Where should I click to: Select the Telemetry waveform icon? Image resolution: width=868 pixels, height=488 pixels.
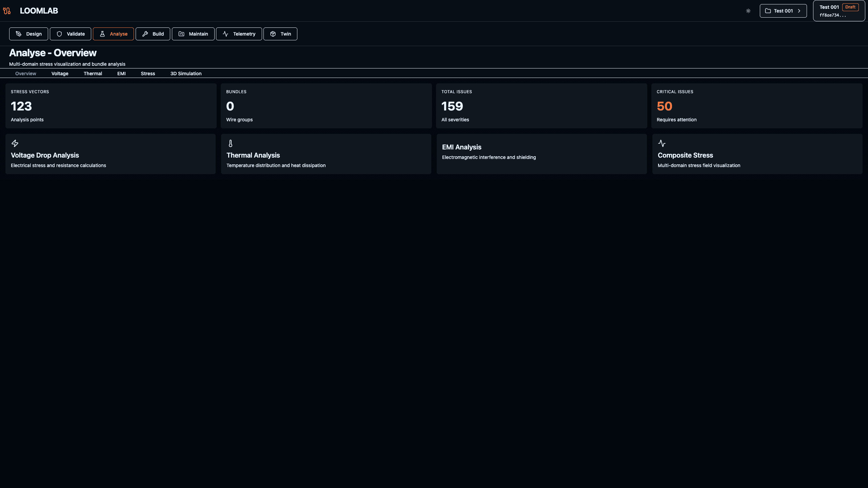point(226,34)
